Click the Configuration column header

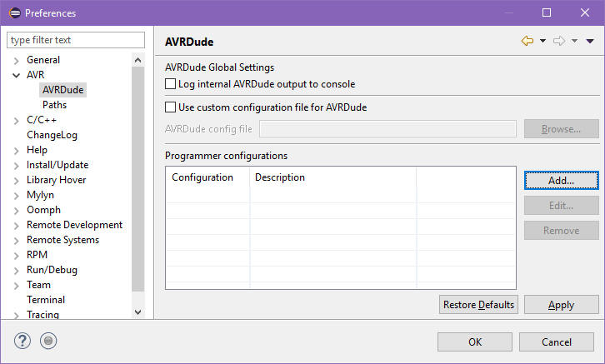202,177
